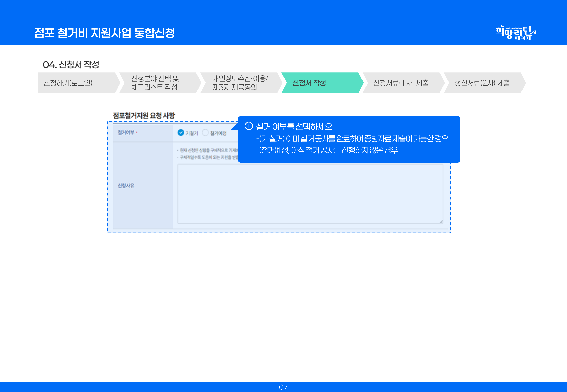Click the 희망리턴 패키지 logo

(x=515, y=33)
